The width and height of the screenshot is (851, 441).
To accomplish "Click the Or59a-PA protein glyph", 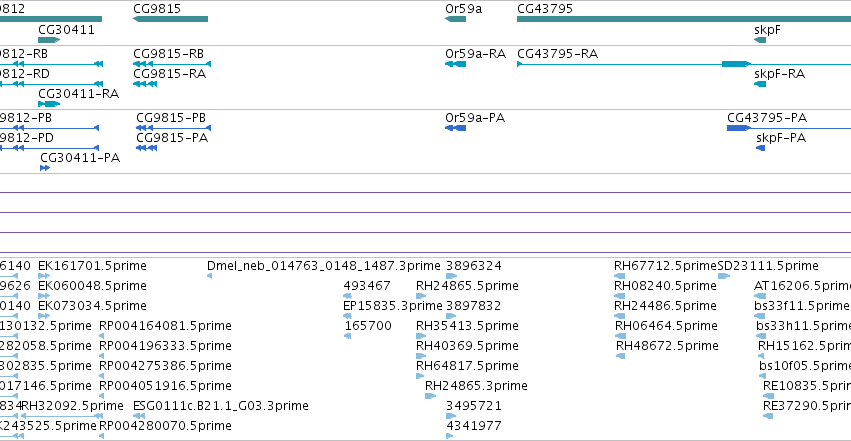I will tap(455, 128).
